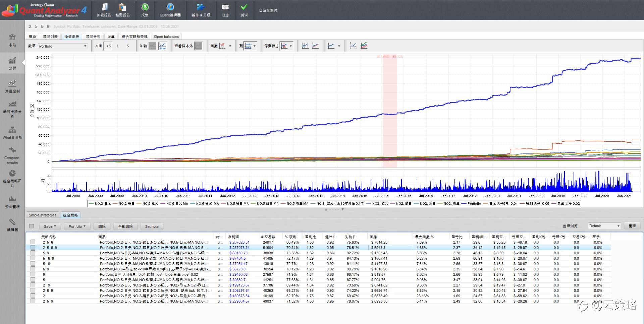This screenshot has height=324, width=644.
Task: Select the L+S direction toggle
Action: [107, 46]
